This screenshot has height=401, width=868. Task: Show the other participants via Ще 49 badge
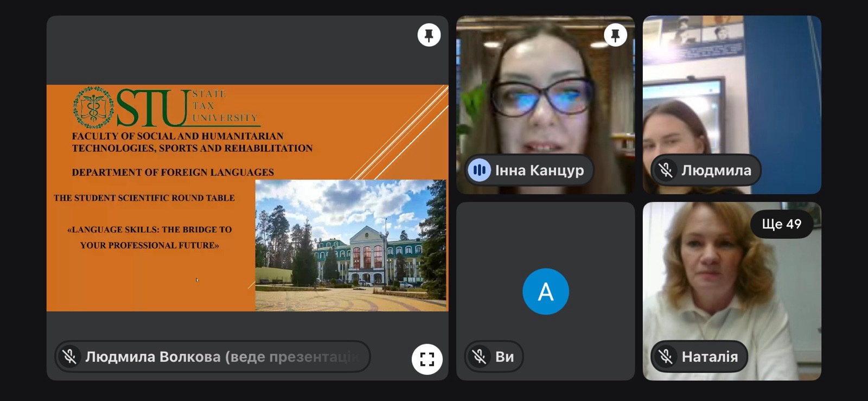781,224
